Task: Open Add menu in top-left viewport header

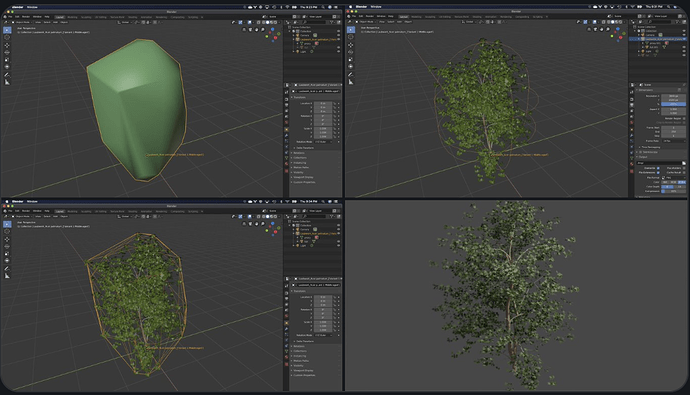Action: [x=55, y=22]
